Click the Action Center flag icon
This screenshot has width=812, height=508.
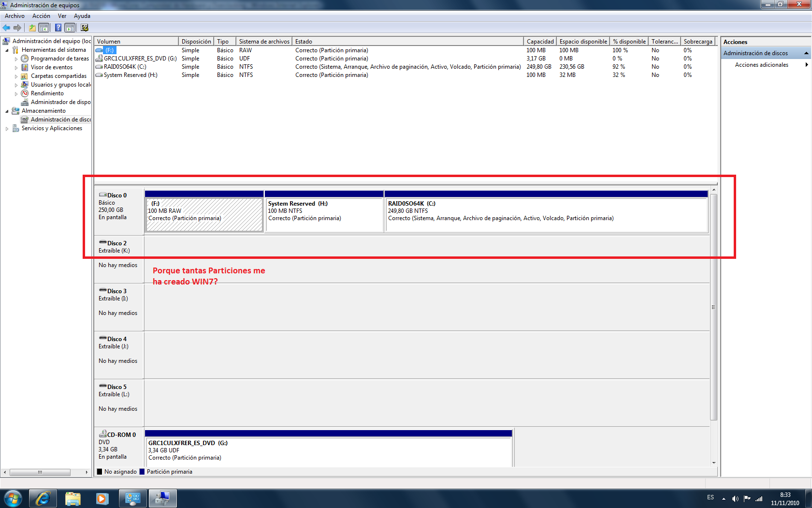pyautogui.click(x=747, y=498)
